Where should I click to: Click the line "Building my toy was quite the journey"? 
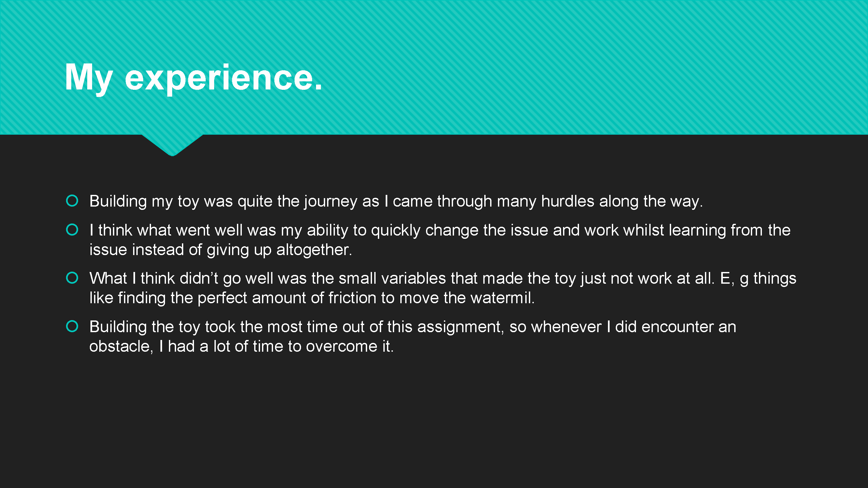pyautogui.click(x=396, y=201)
